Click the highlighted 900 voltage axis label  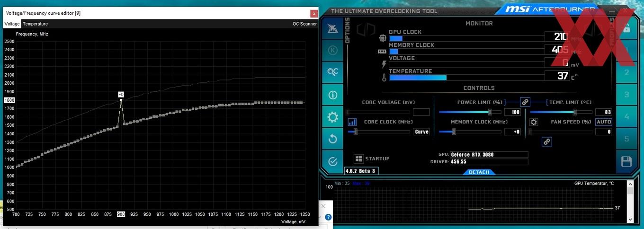[121, 214]
